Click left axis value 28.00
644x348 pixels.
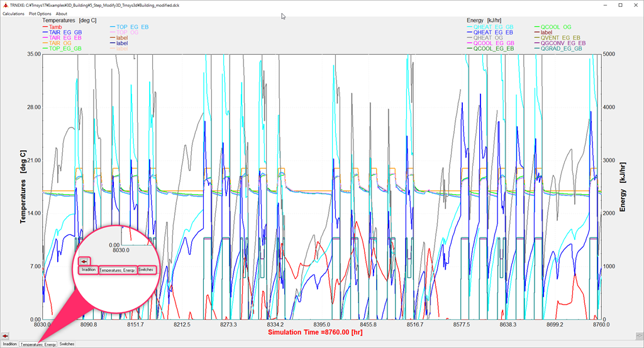[x=34, y=107]
